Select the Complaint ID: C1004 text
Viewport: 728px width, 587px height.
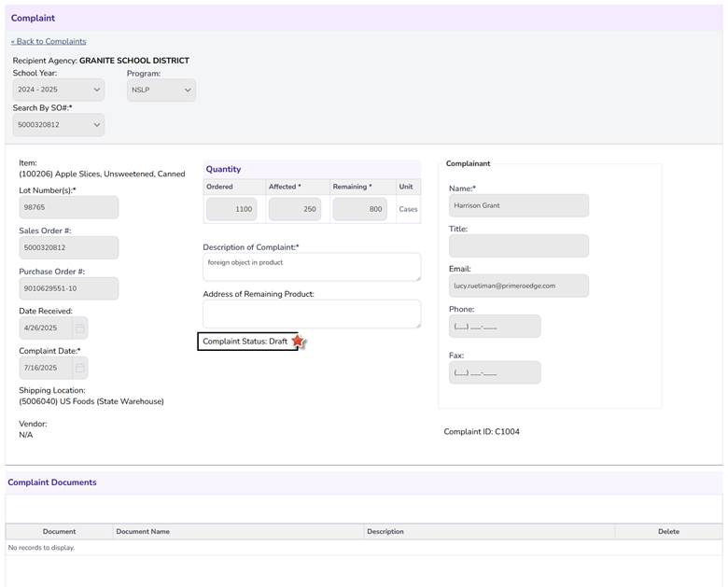(x=482, y=431)
